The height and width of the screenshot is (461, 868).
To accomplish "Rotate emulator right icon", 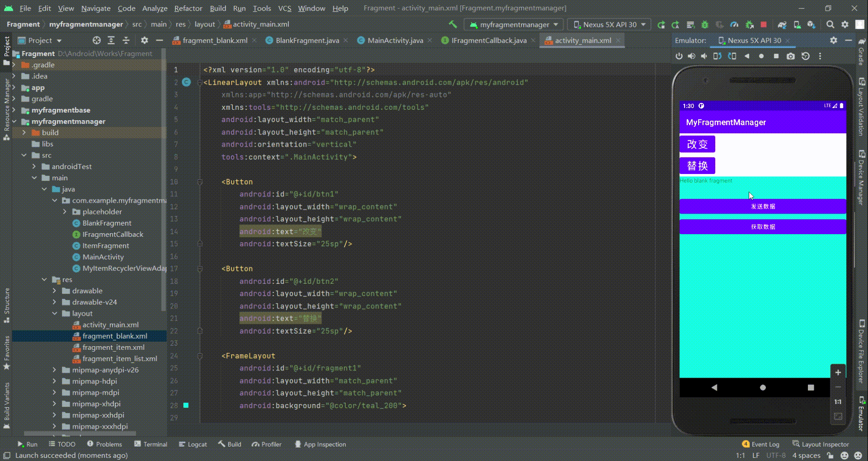I will (732, 56).
